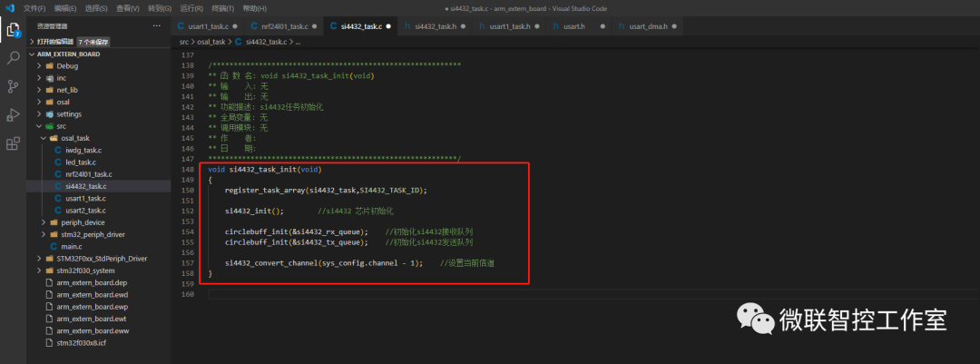Expand the Debug folder
This screenshot has width=980, height=364.
coord(66,66)
